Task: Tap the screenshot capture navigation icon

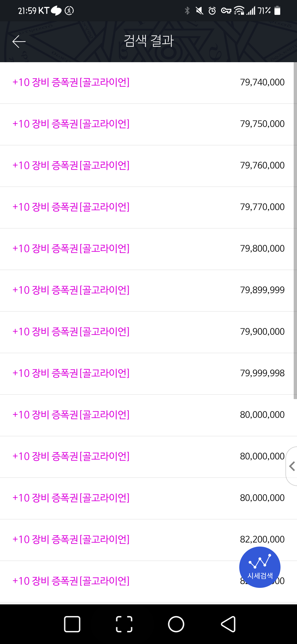Action: (124, 624)
